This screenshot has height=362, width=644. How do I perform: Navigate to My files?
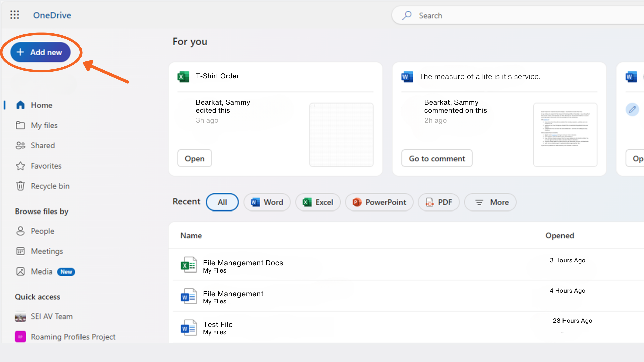click(x=44, y=125)
